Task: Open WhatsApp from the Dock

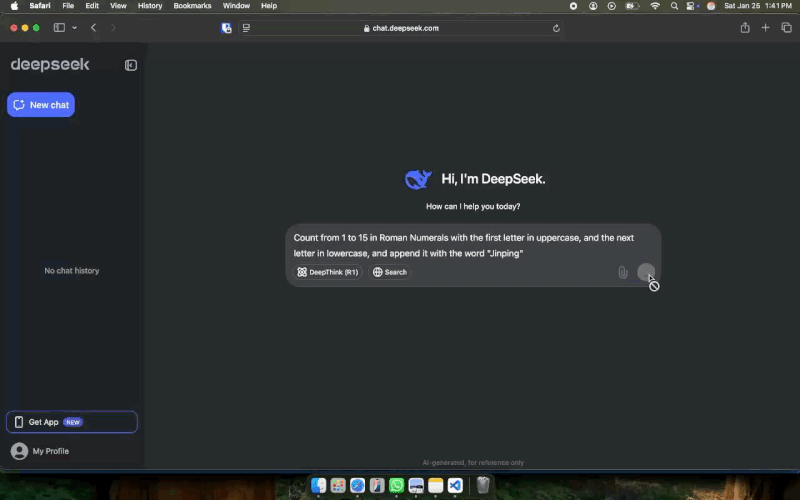Action: (x=396, y=485)
